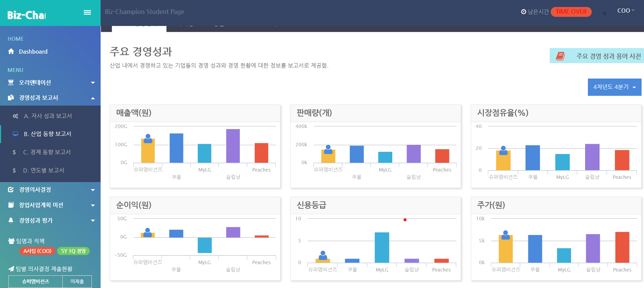Click purple 슬립낭 bar in 매출액 chart

click(x=233, y=146)
